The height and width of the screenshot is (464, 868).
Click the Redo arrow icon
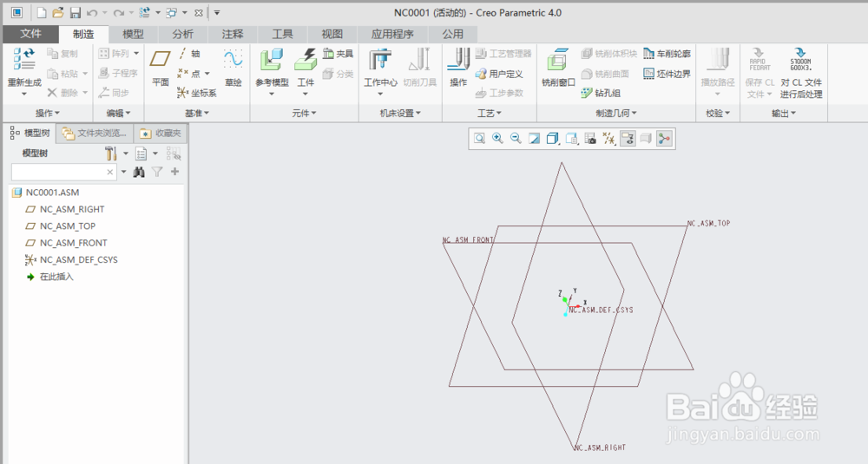118,13
